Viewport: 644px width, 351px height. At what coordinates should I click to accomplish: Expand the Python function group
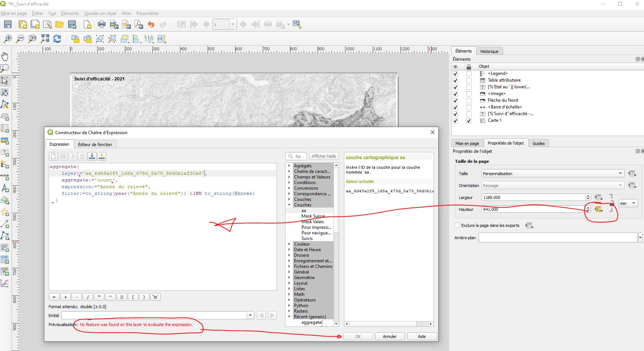tap(289, 306)
